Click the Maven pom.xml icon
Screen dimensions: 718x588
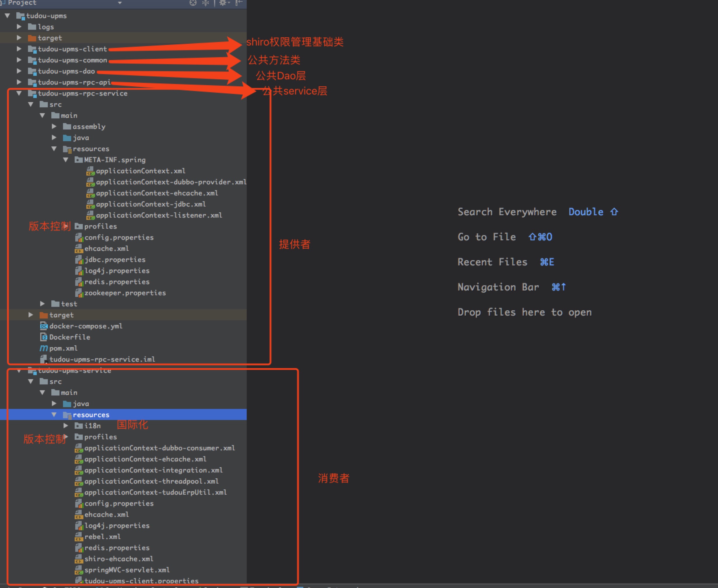[x=44, y=348]
